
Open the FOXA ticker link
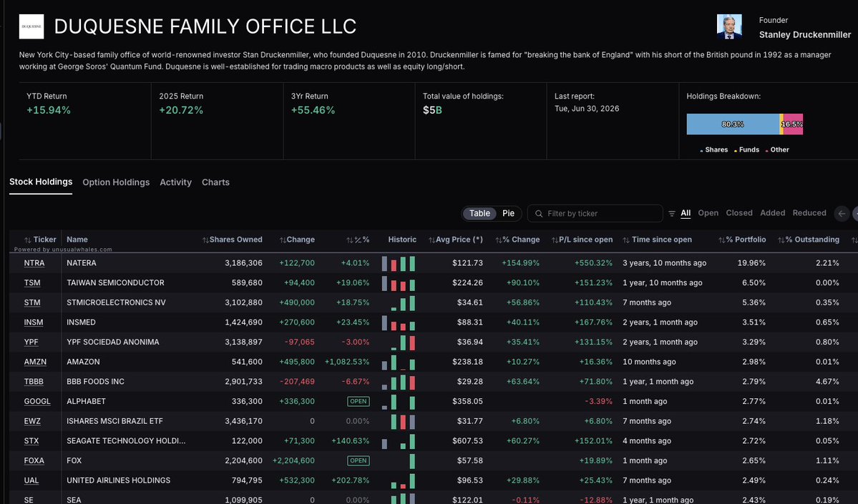click(34, 461)
